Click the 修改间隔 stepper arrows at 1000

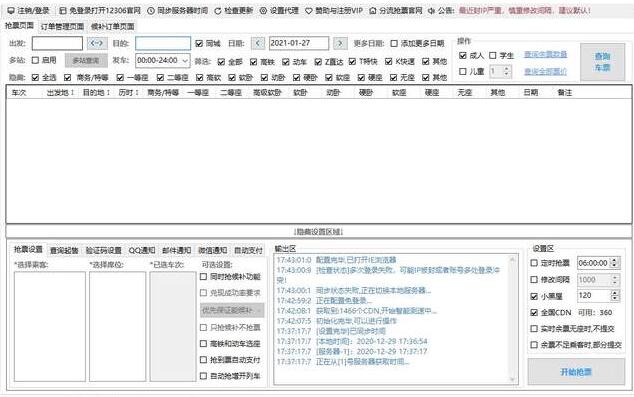(615, 279)
